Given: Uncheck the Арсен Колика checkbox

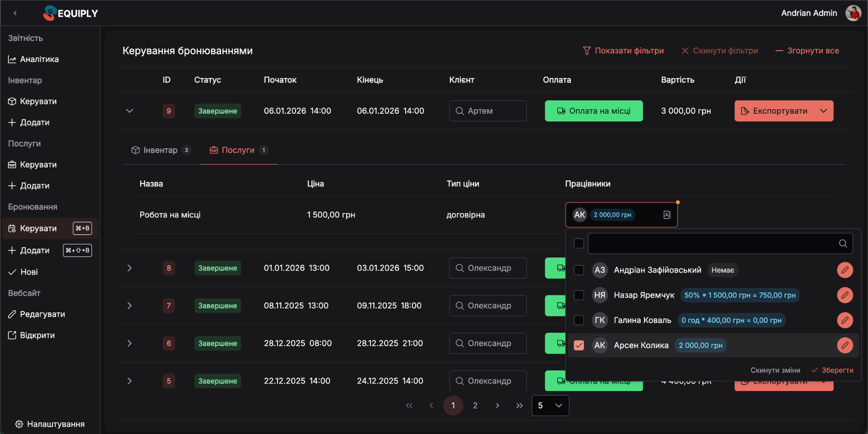Looking at the screenshot, I should click(x=579, y=345).
